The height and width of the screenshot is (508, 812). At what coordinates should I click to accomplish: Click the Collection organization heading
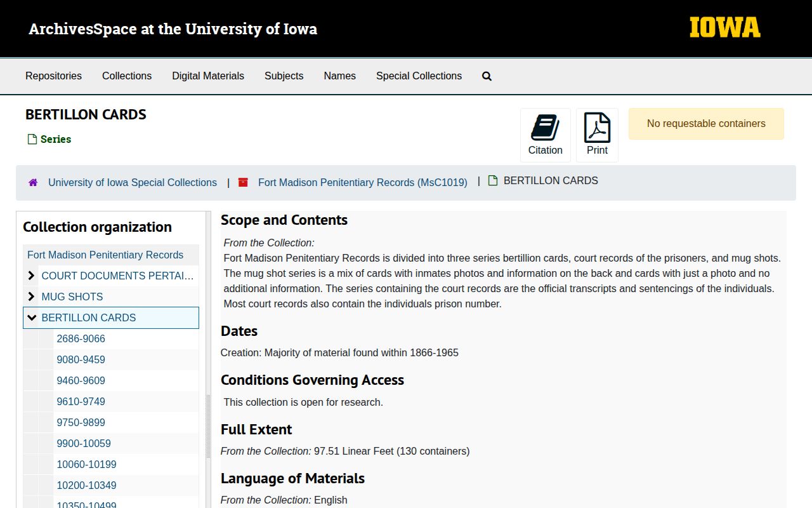[97, 227]
